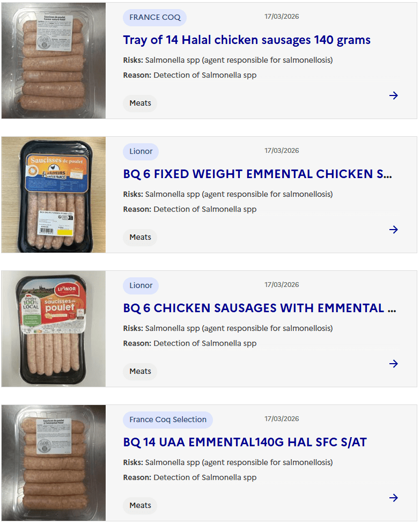The image size is (420, 523).
Task: View the Halal chicken sausages tray photo
Action: click(x=54, y=61)
